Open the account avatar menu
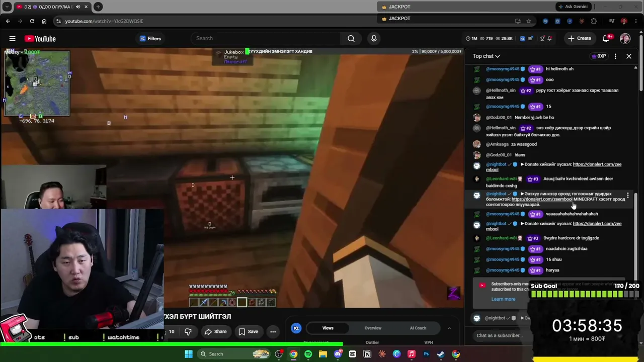This screenshot has width=644, height=362. tap(625, 38)
